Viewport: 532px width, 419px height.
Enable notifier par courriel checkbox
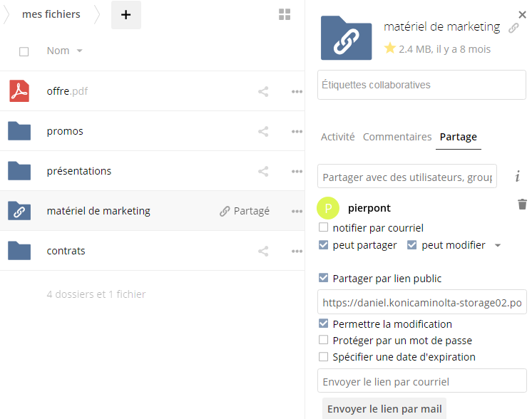tap(324, 228)
